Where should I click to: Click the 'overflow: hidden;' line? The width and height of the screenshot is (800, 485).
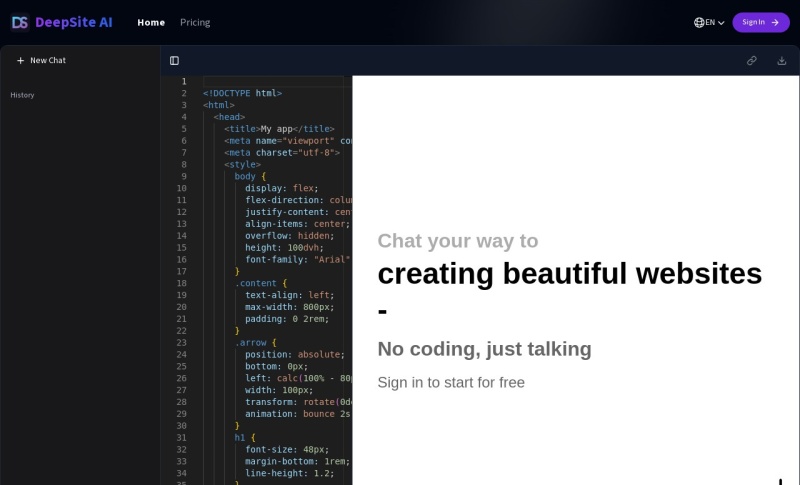pyautogui.click(x=289, y=236)
